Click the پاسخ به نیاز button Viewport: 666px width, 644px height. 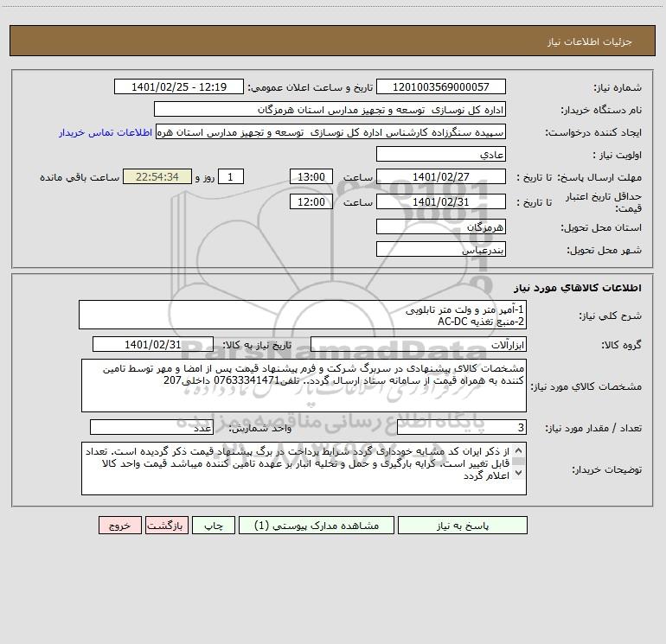point(463,526)
